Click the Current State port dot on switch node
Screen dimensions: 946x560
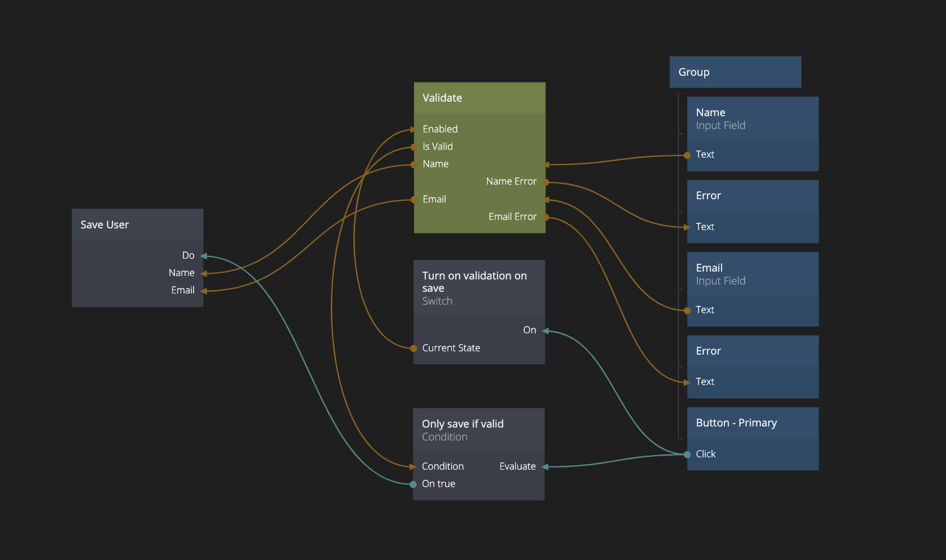(x=414, y=348)
